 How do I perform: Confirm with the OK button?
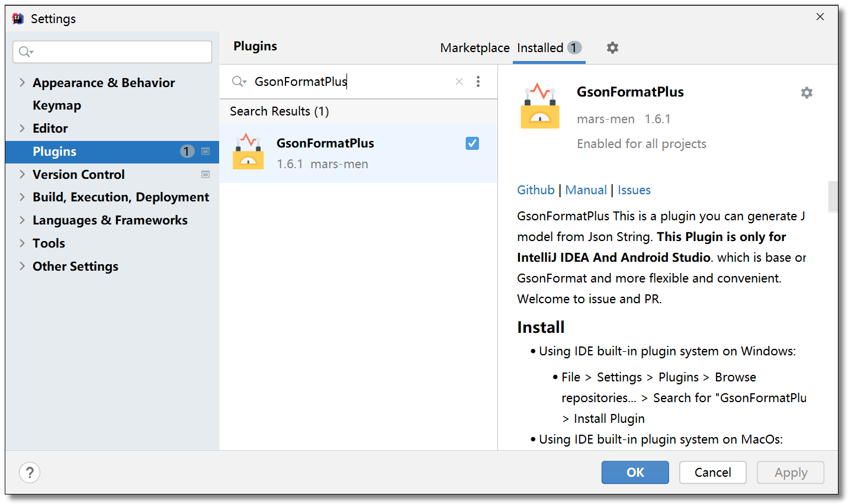click(635, 473)
